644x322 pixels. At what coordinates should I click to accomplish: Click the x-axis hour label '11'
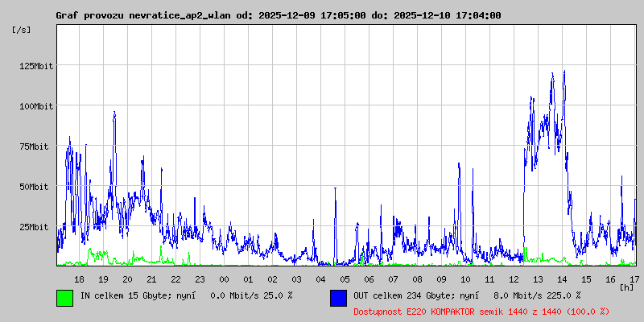pyautogui.click(x=489, y=279)
